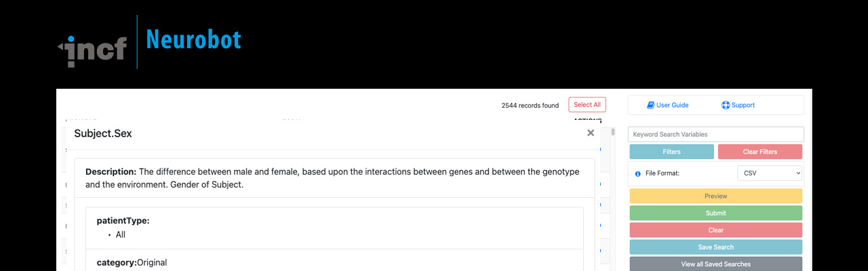Submit the search with the green button
Screen dimensions: 868x271
click(x=715, y=213)
